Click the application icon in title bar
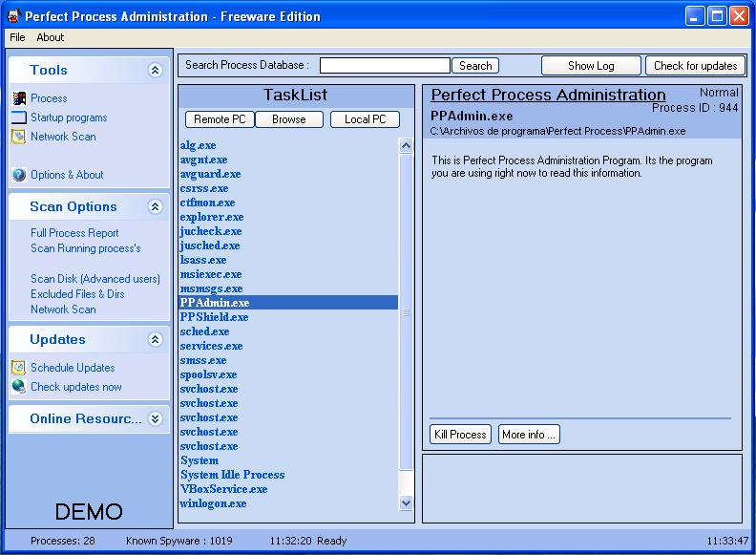The height and width of the screenshot is (555, 756). pyautogui.click(x=13, y=16)
